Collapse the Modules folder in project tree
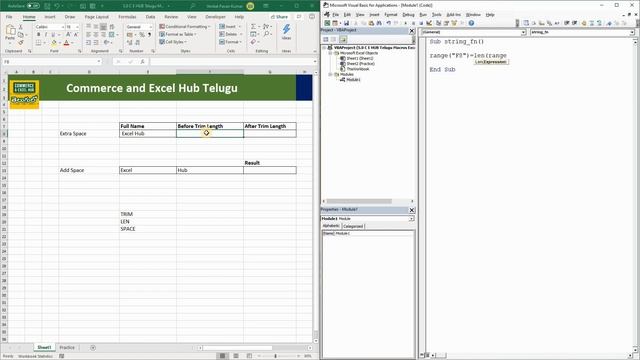640x360 pixels. tap(331, 74)
